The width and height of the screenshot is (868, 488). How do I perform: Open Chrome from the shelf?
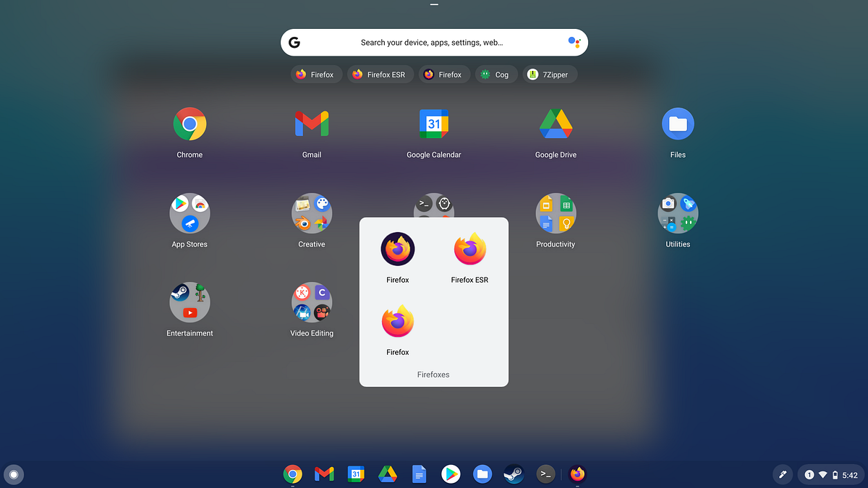(x=292, y=474)
